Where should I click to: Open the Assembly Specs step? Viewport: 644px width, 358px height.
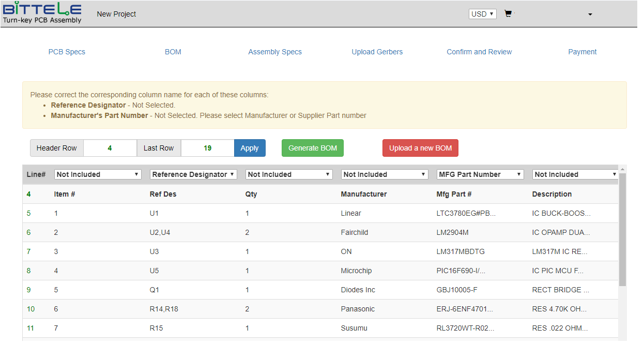[275, 52]
